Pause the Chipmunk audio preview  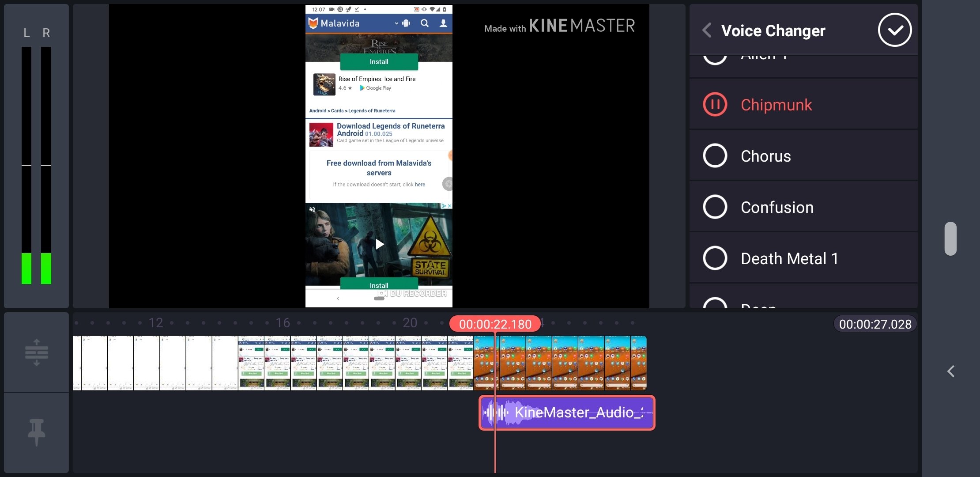[714, 104]
